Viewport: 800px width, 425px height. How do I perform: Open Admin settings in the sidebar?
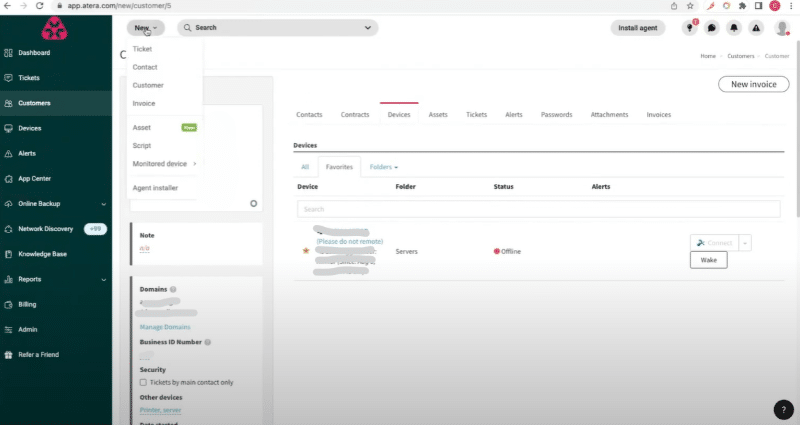[28, 330]
